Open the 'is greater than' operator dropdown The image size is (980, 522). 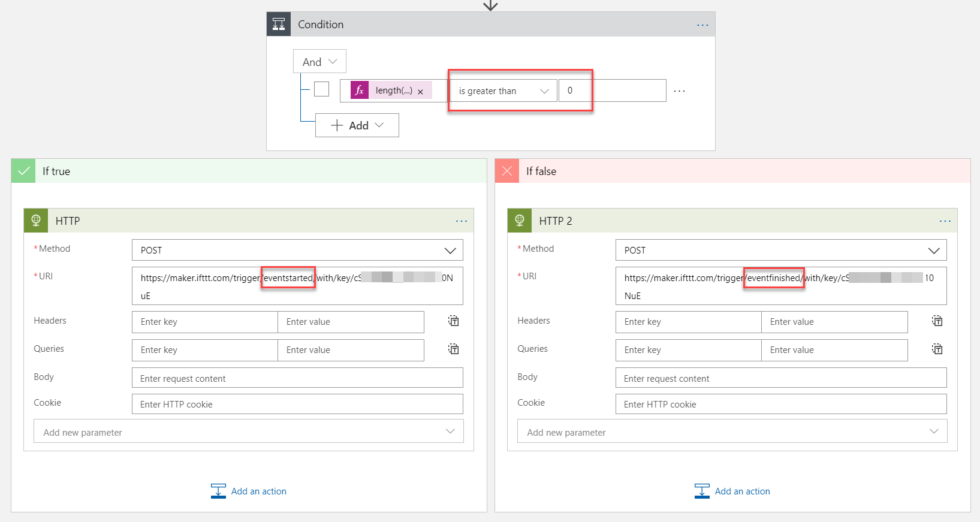click(x=503, y=91)
